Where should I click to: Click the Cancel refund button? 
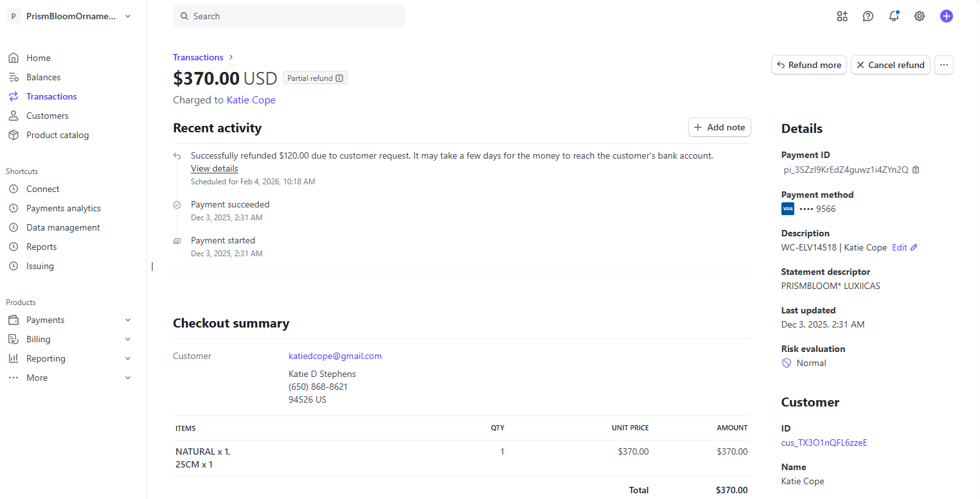coord(890,65)
